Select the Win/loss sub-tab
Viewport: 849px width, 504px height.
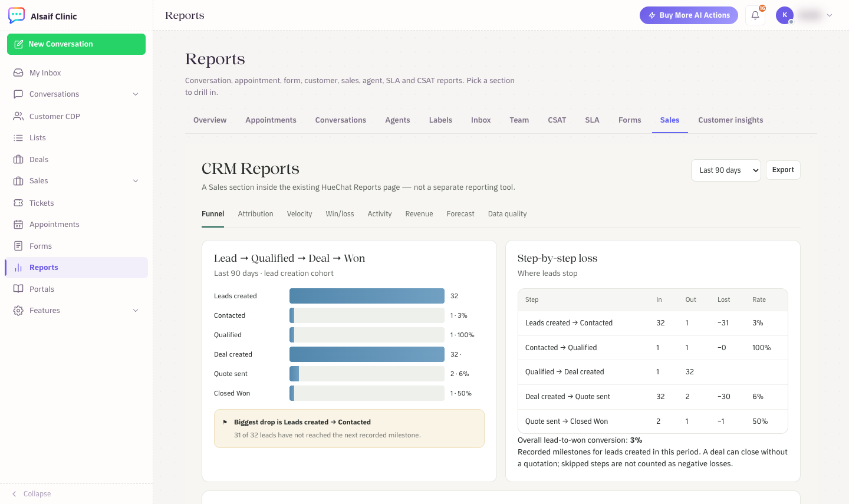[340, 214]
